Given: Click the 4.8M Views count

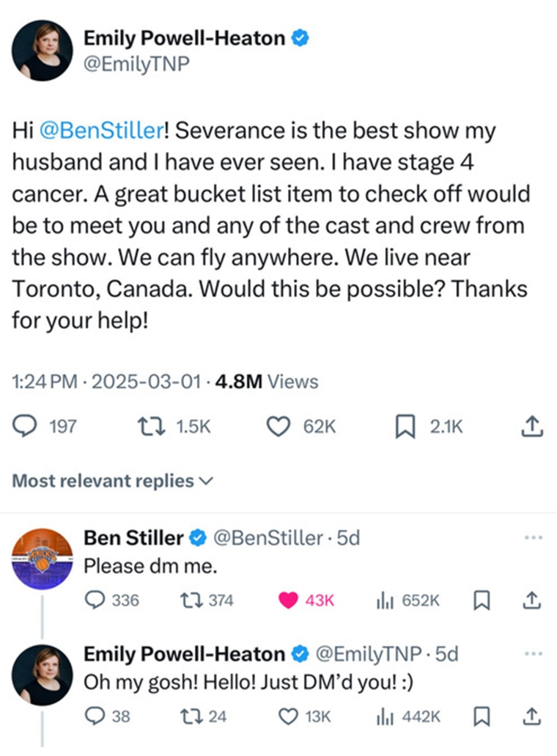Looking at the screenshot, I should [267, 382].
